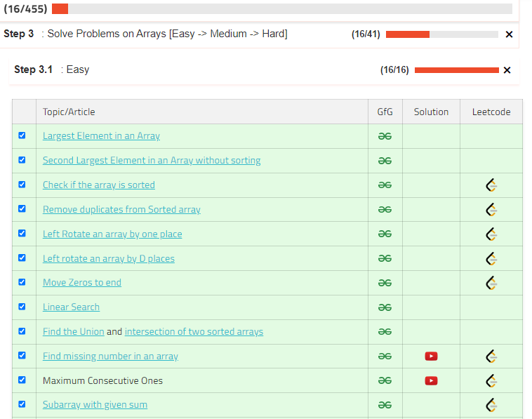Toggle Linear Search checkbox
Screen dimensions: 532x419
pyautogui.click(x=22, y=307)
